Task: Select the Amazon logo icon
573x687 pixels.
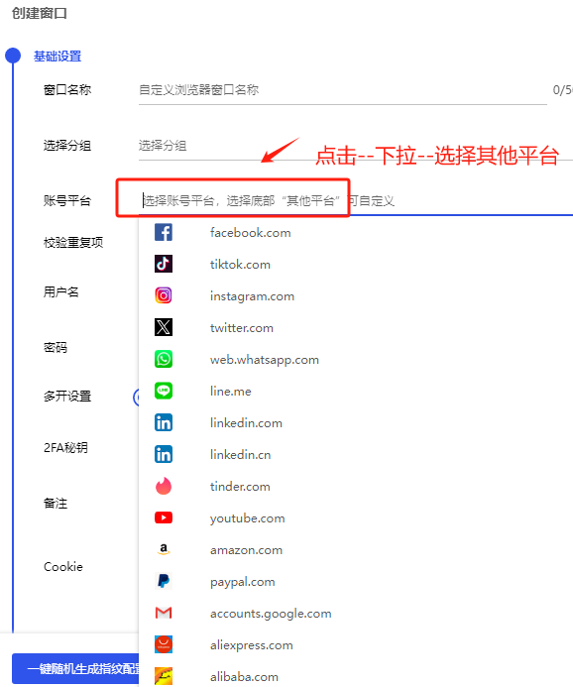Action: tap(163, 549)
